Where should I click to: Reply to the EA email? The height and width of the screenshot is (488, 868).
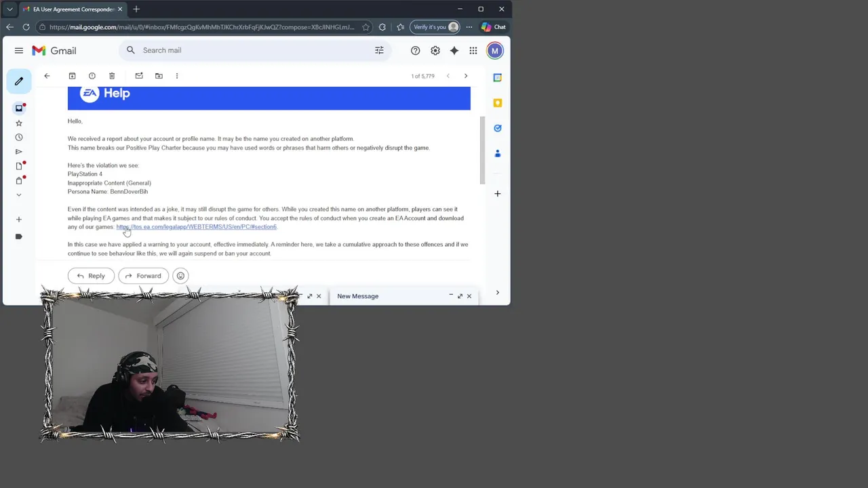coord(91,276)
